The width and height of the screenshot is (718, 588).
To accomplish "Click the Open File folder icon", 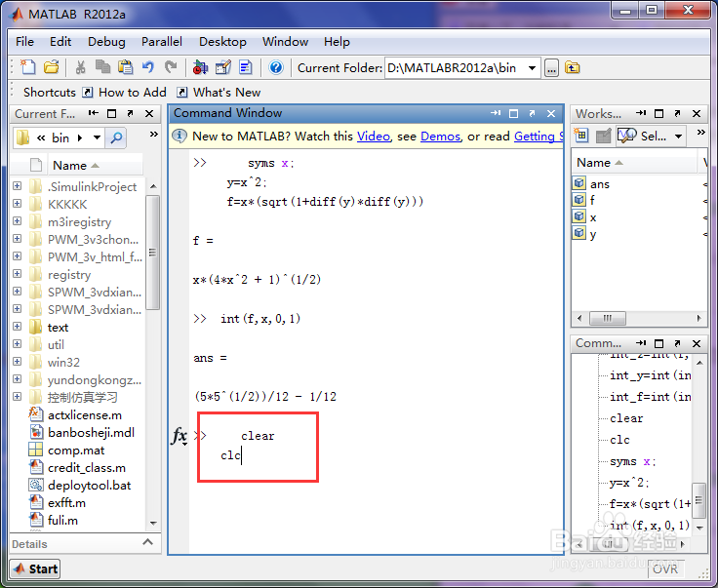I will click(x=52, y=67).
